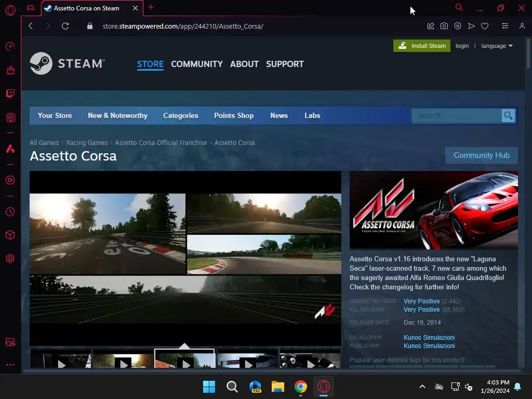Image resolution: width=532 pixels, height=399 pixels.
Task: Open the Opera GX main menu logo
Action: pyautogui.click(x=10, y=10)
